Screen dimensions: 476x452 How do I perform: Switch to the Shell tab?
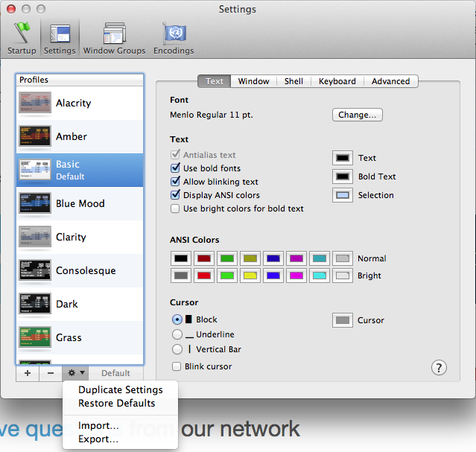pos(293,81)
